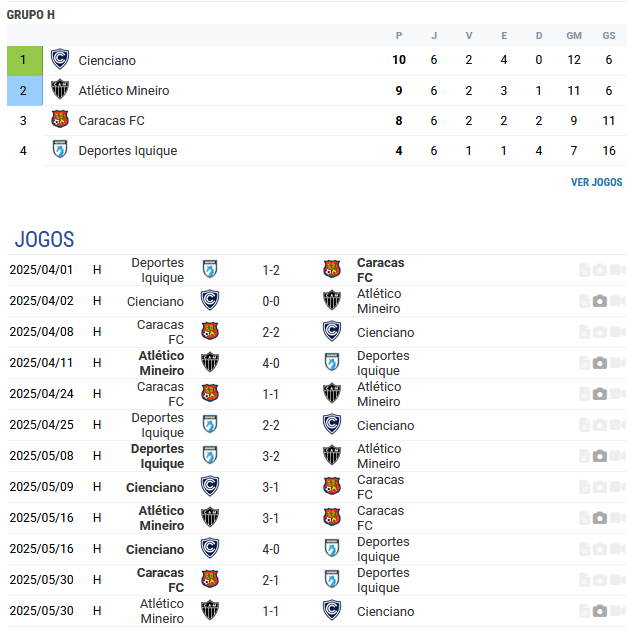
Task: Open report icon for Caracas FC 2-2 Cienciano
Action: click(584, 332)
